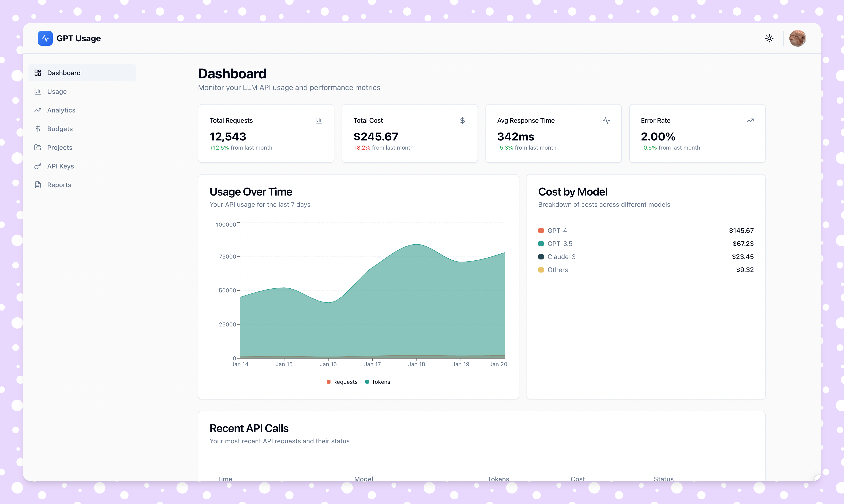The width and height of the screenshot is (844, 504).
Task: Click the GPT Usage logo icon
Action: (x=45, y=38)
